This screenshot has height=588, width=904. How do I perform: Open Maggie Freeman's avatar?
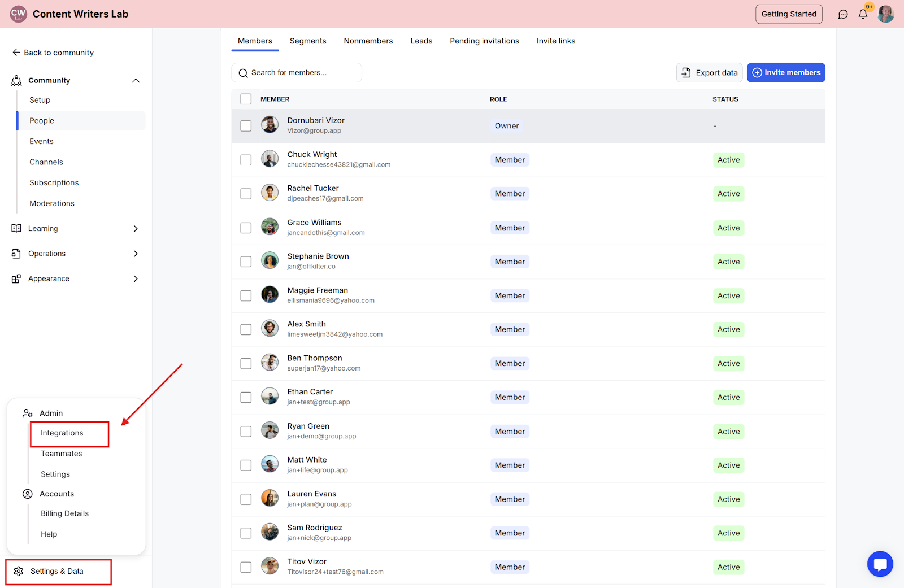270,294
